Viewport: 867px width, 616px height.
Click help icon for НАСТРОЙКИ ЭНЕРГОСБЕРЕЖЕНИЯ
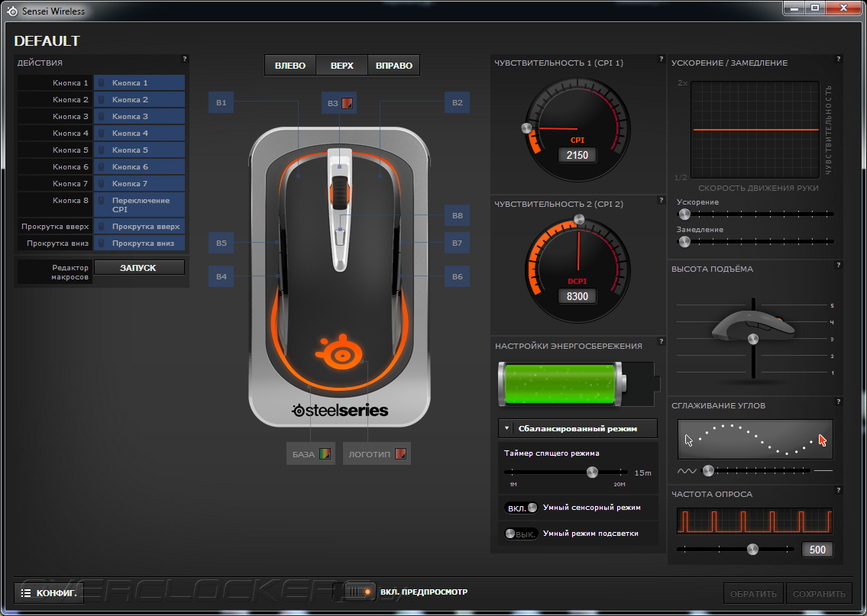point(661,341)
